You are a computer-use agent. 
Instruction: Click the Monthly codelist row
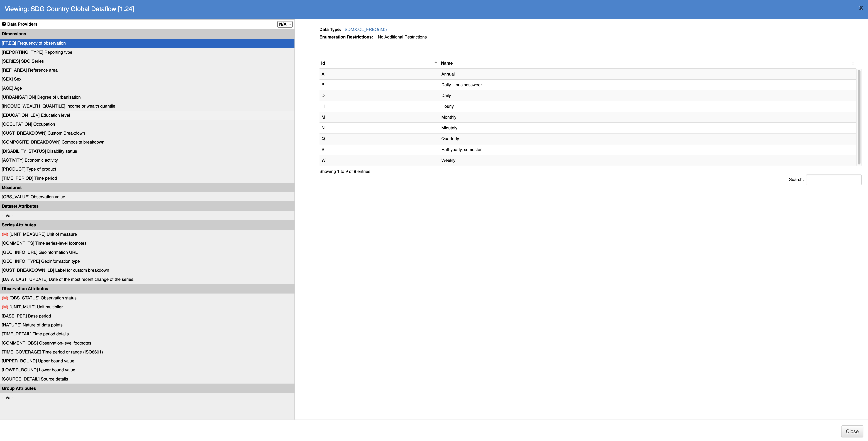[588, 117]
